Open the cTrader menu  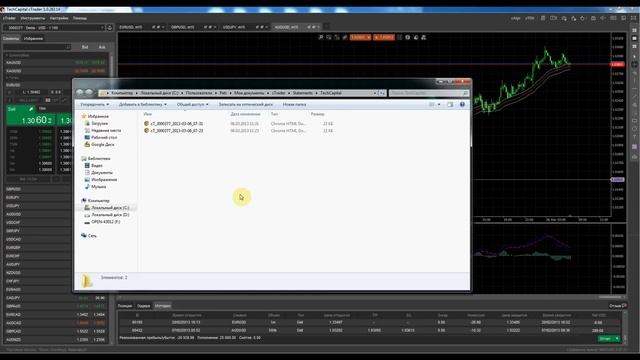pyautogui.click(x=9, y=18)
